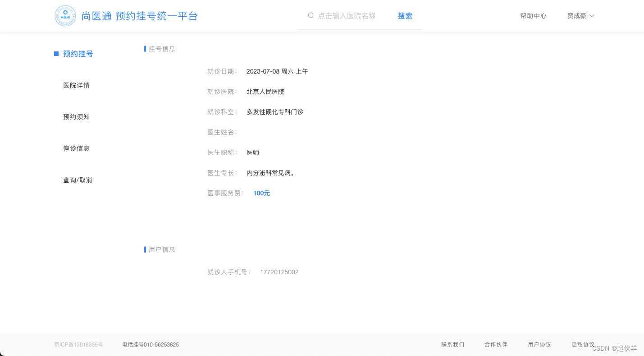
Task: Open the 隐私协议 footer link
Action: (583, 345)
